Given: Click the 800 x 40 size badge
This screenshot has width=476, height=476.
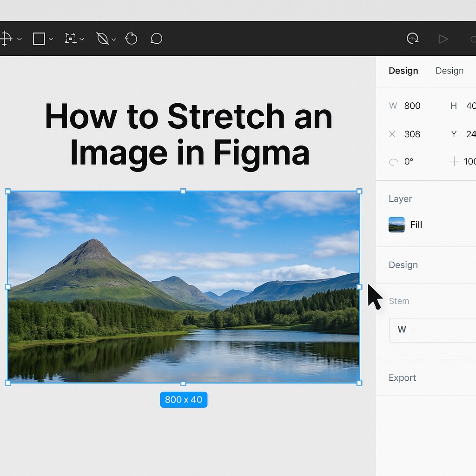Looking at the screenshot, I should (183, 399).
